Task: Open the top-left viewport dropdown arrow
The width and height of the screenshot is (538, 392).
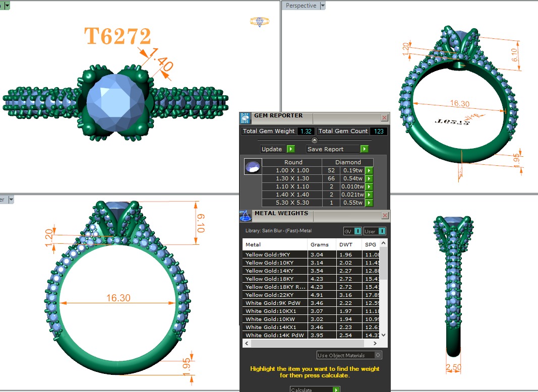Action: 7,5
